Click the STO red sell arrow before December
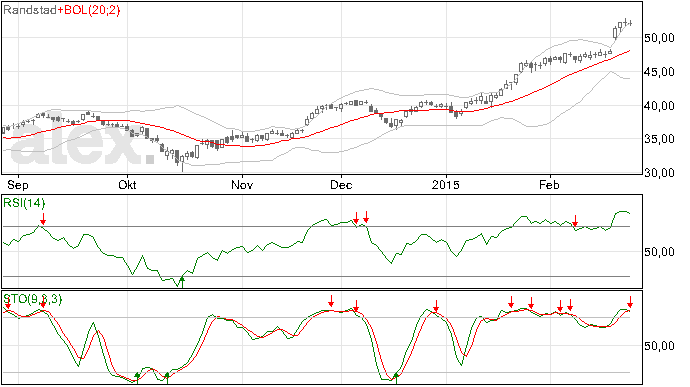690x387 pixels. 331,301
